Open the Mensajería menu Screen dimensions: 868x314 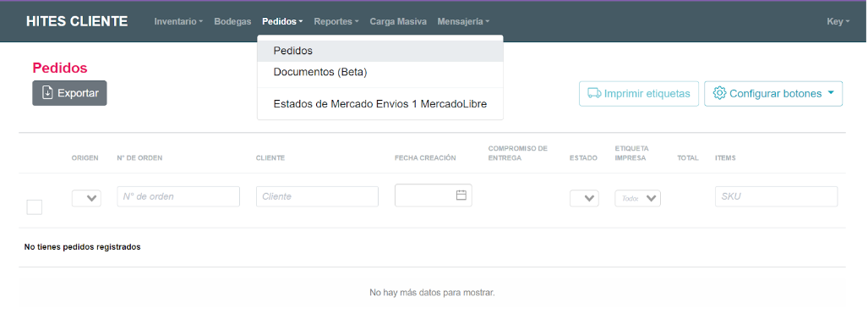point(463,22)
